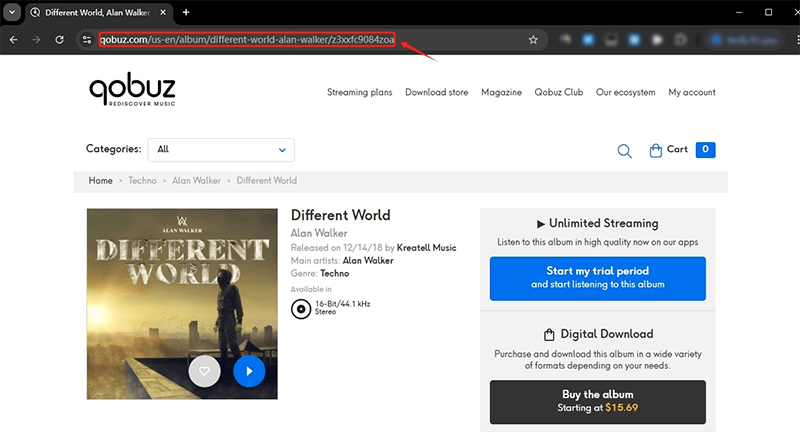Open the tab search dropdown arrow

coord(12,12)
